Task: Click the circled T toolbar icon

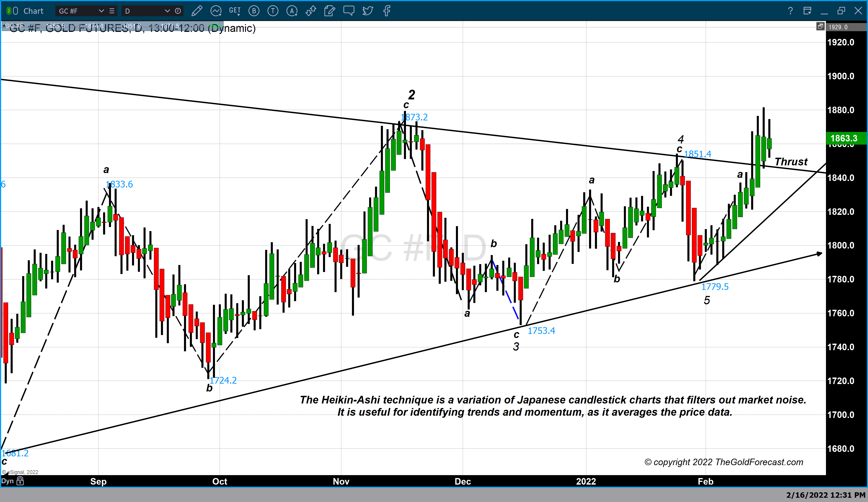Action: [x=273, y=11]
